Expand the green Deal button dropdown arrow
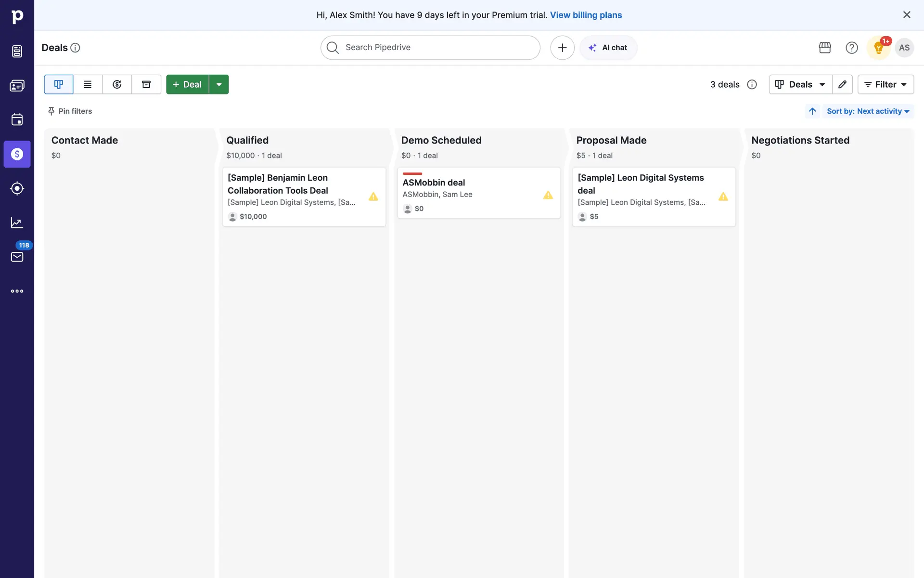Viewport: 924px width, 578px height. 219,84
